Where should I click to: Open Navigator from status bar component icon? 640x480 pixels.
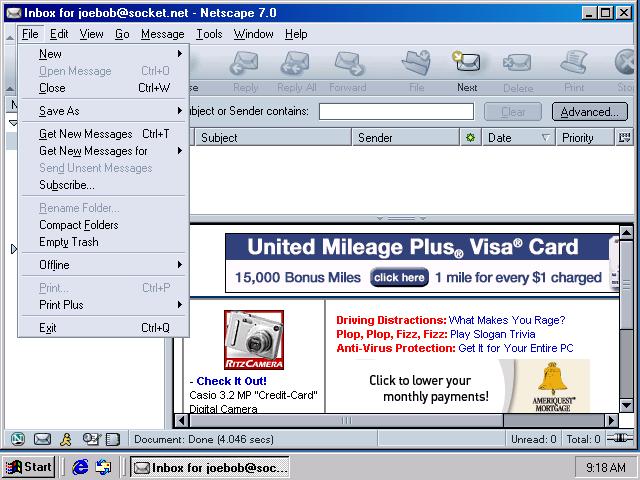coord(18,439)
